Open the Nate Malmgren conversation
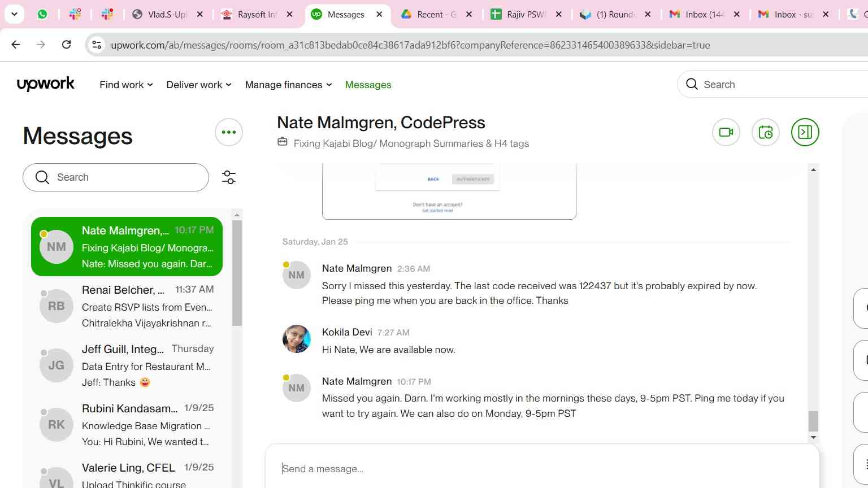868x488 pixels. point(127,247)
